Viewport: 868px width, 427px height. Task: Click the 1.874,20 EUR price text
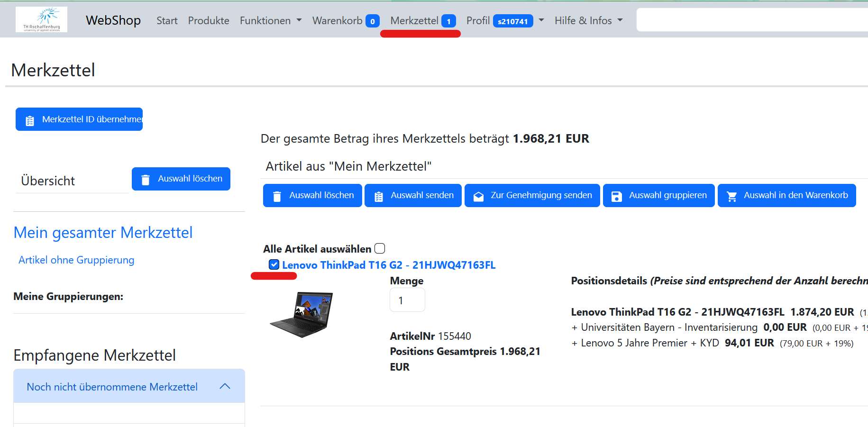click(822, 312)
